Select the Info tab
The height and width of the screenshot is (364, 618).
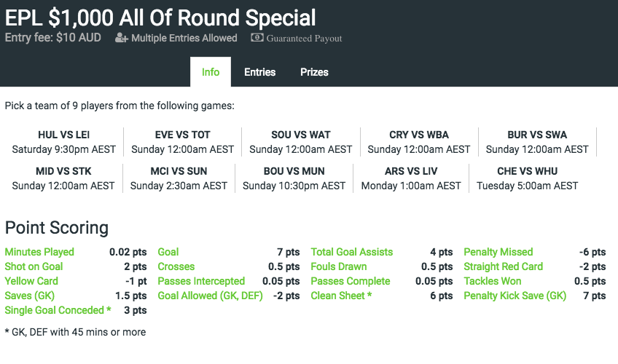(x=211, y=72)
